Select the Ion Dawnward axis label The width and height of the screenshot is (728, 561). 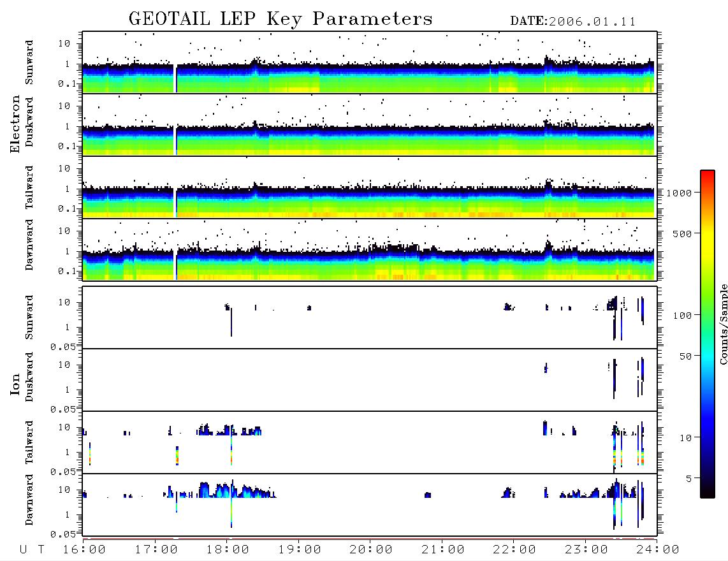pos(29,500)
